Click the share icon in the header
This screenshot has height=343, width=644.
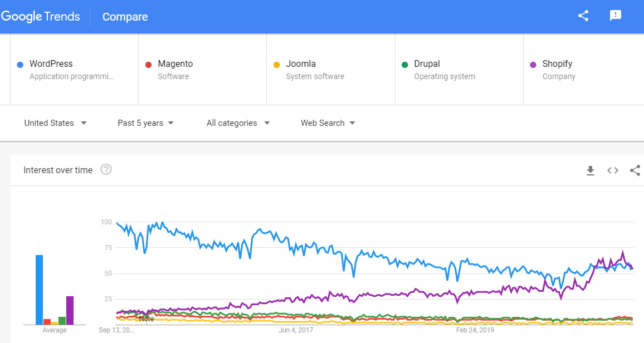[x=583, y=16]
